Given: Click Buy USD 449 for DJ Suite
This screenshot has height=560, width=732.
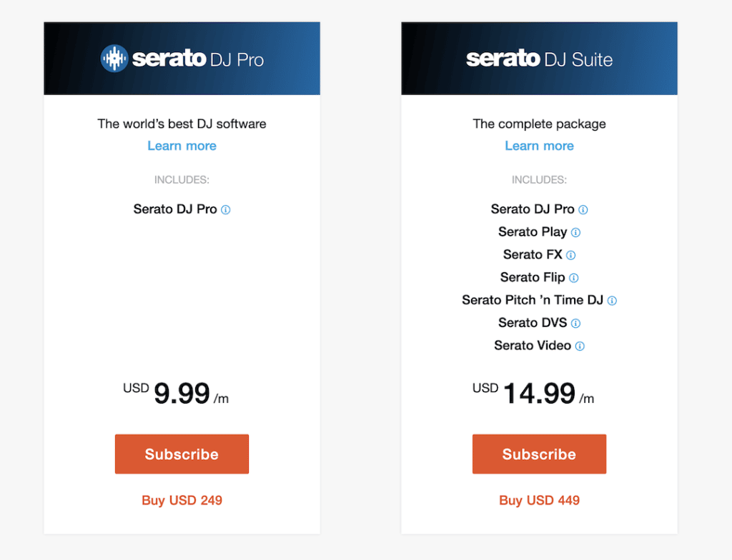Looking at the screenshot, I should coord(539,500).
